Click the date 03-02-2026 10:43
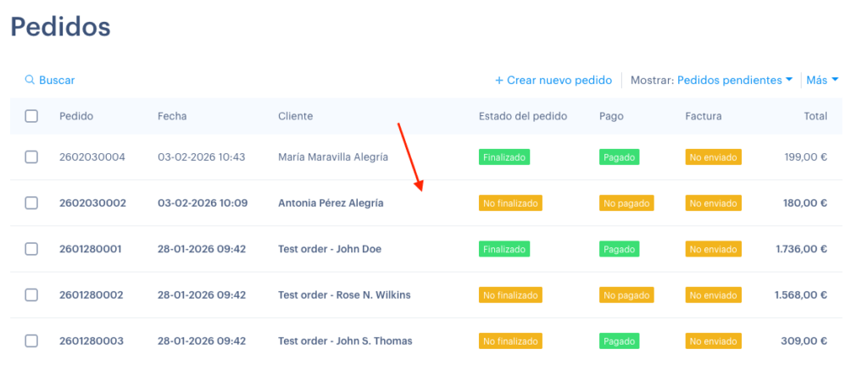The image size is (868, 381). pos(202,157)
